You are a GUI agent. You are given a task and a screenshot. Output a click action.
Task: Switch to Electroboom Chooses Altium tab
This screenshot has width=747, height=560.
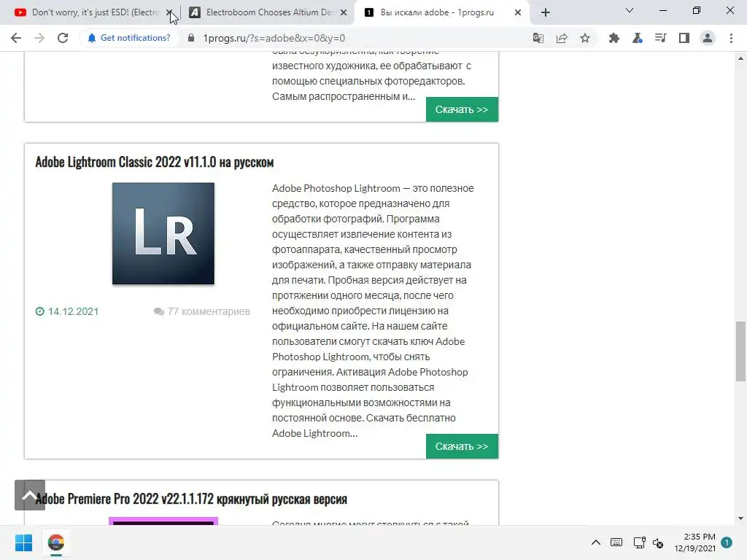coord(268,12)
